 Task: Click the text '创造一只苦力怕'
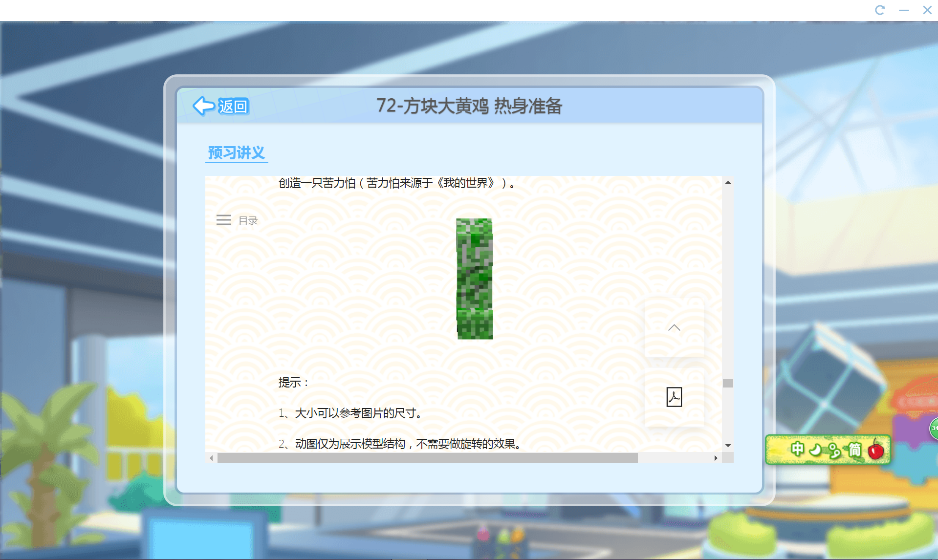click(x=317, y=183)
